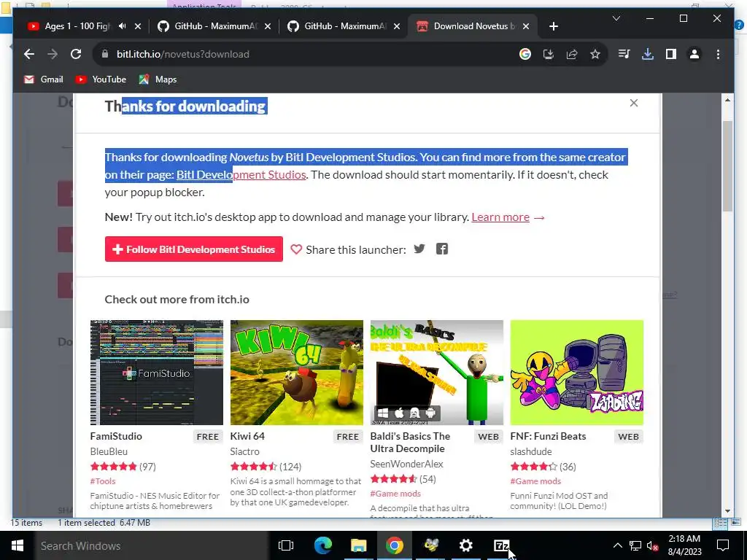Bookmark this page with the star icon
Viewport: 747px width, 560px height.
tap(595, 54)
